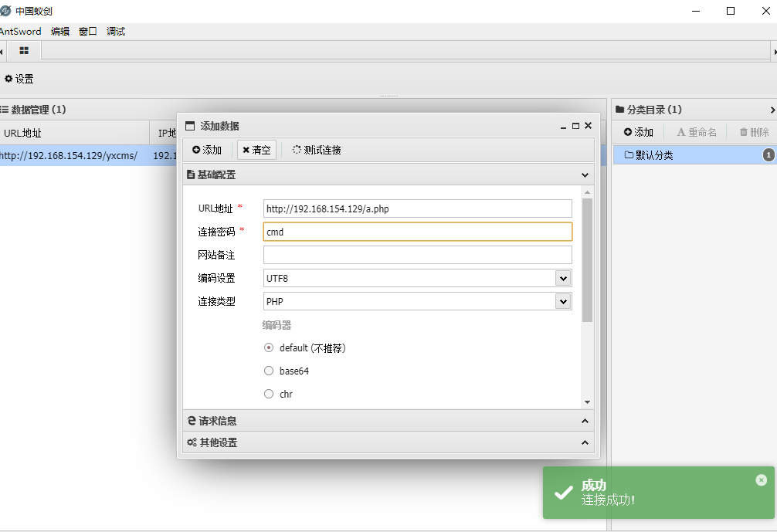Select the base64 encoder radio
The width and height of the screenshot is (777, 532).
tap(269, 371)
